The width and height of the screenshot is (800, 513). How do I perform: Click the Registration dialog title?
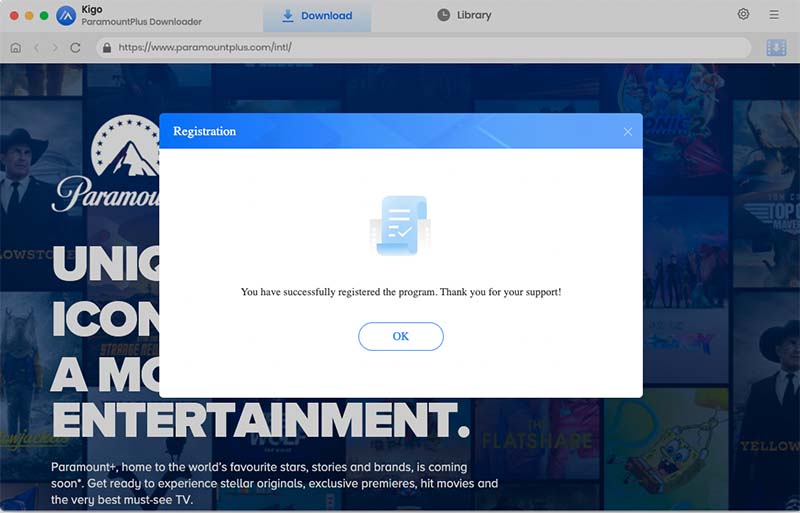pos(205,131)
